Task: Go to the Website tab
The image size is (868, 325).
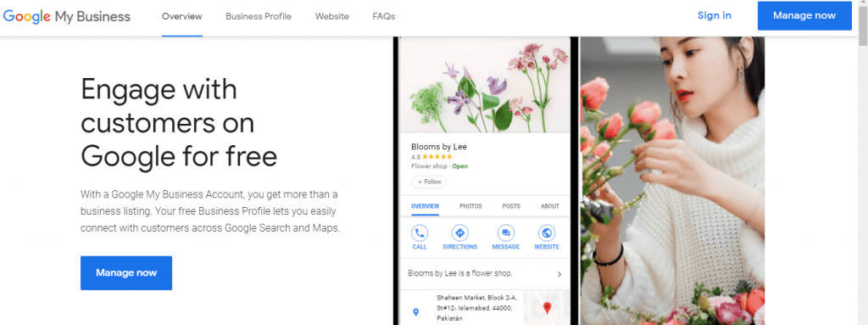Action: (332, 17)
